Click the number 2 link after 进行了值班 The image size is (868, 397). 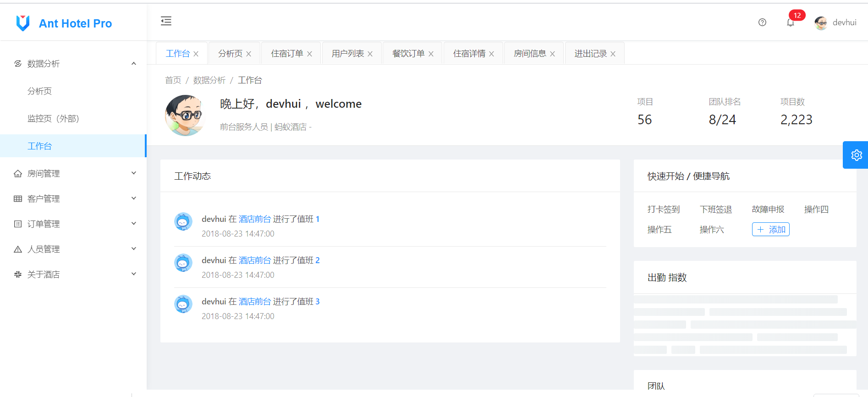coord(318,260)
